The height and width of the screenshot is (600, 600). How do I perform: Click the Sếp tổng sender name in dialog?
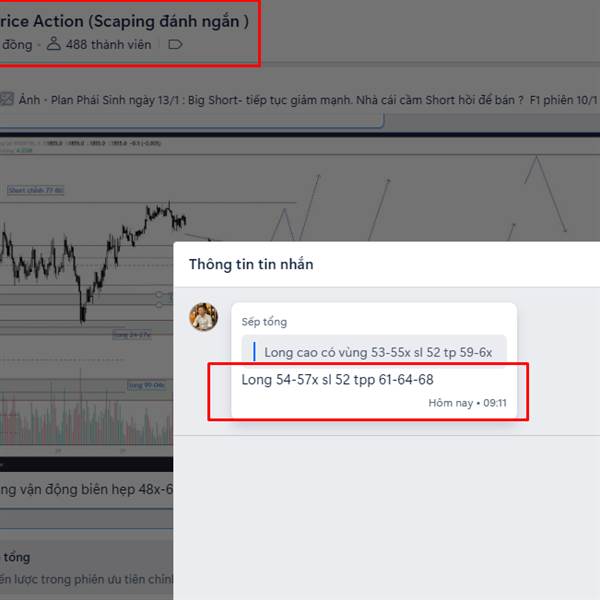point(264,322)
